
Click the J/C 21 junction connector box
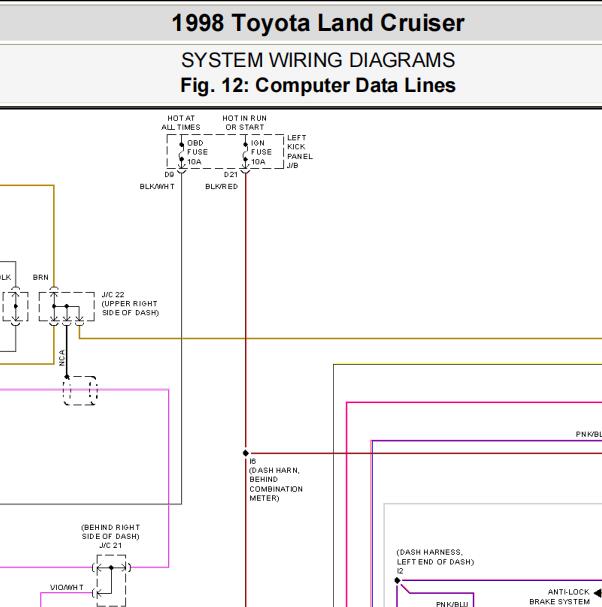click(111, 580)
